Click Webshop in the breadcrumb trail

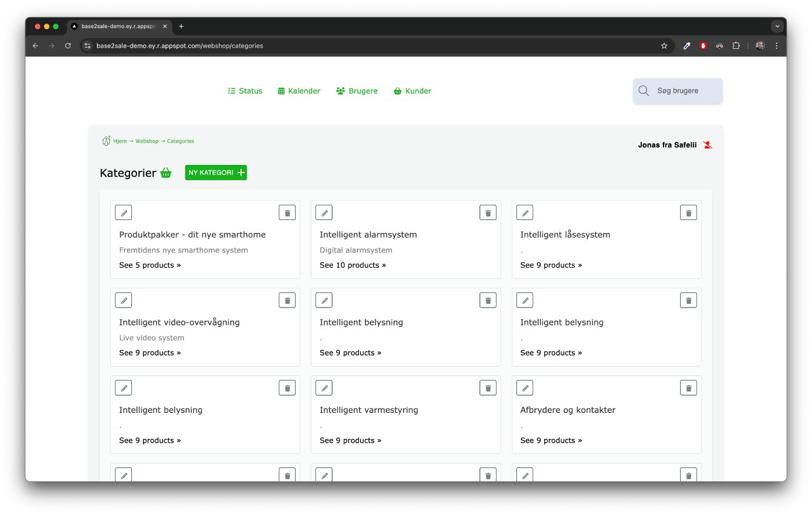[x=147, y=141]
